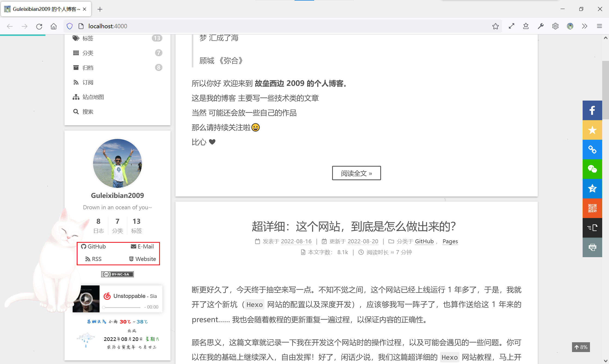The image size is (609, 364).
Task: Share the page on Facebook
Action: (x=592, y=110)
